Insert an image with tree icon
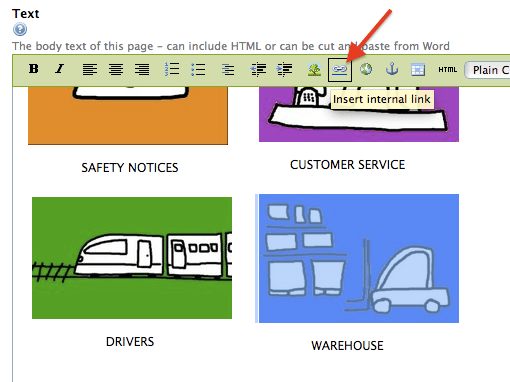510x382 pixels. click(x=314, y=69)
